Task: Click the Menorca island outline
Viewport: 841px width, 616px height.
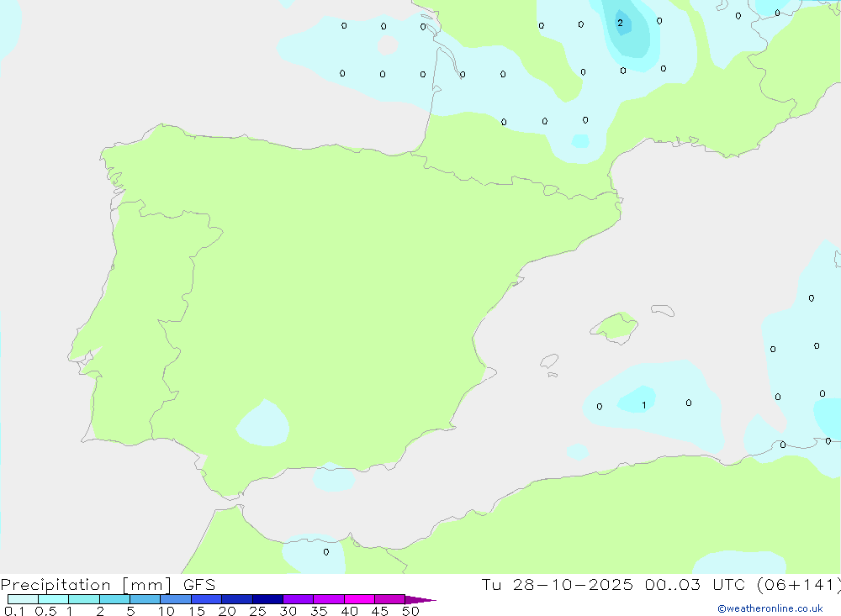Action: coord(663,310)
